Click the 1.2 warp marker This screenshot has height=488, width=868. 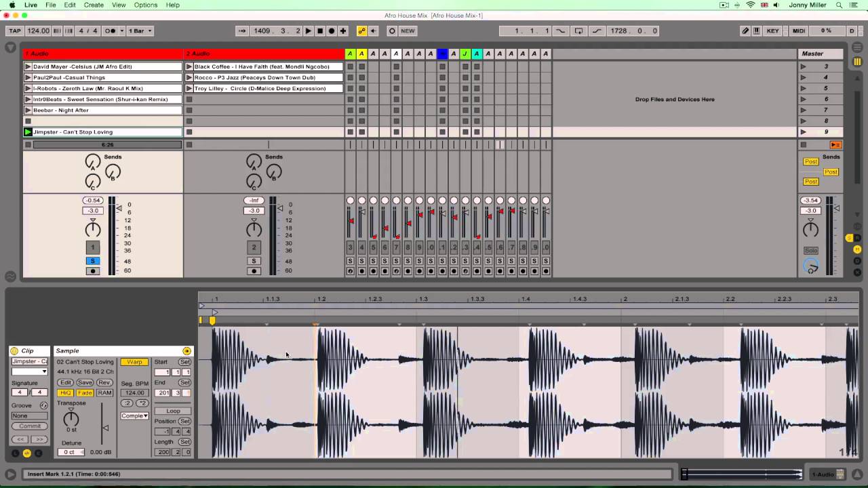pos(316,325)
